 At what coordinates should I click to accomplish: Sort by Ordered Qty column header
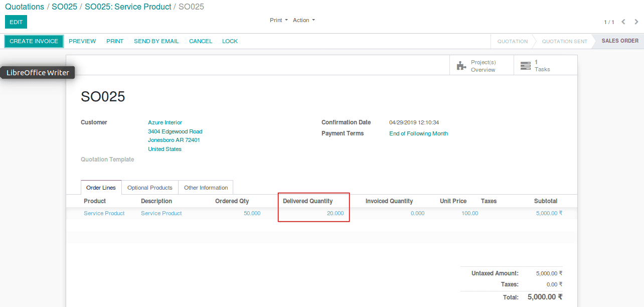point(232,201)
